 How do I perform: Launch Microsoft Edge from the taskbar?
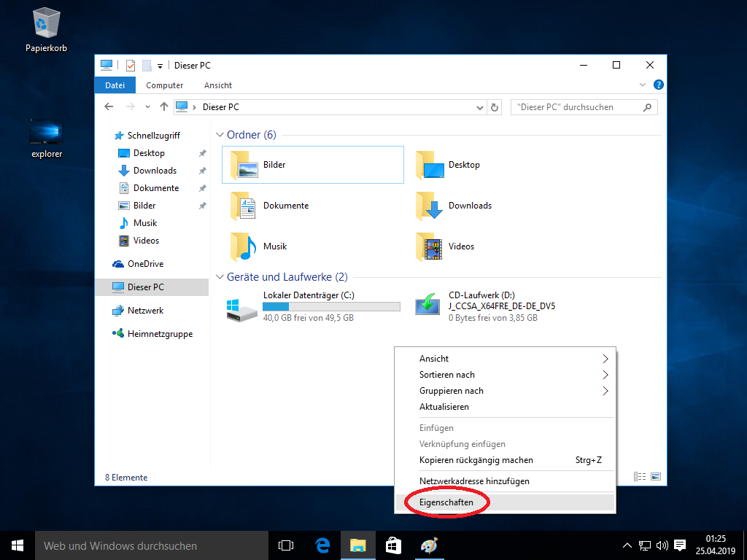click(x=322, y=545)
